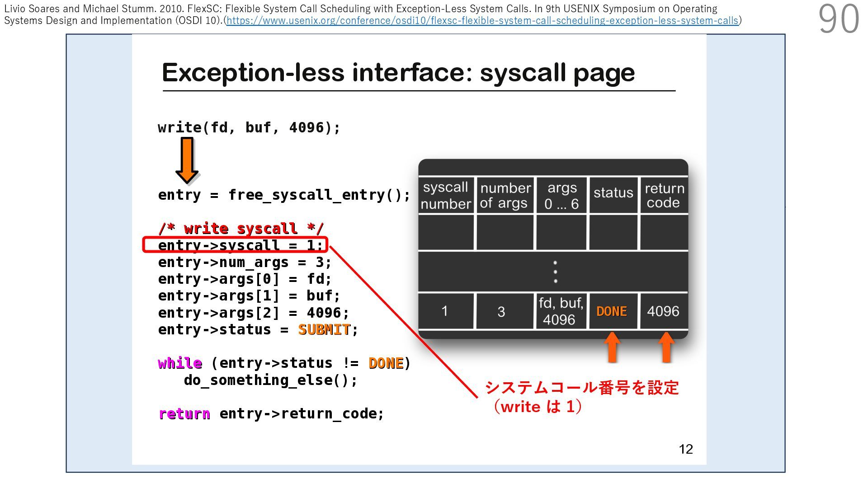Click the orange SUBMIT keyword in code
This screenshot has height=488, width=868.
point(324,329)
